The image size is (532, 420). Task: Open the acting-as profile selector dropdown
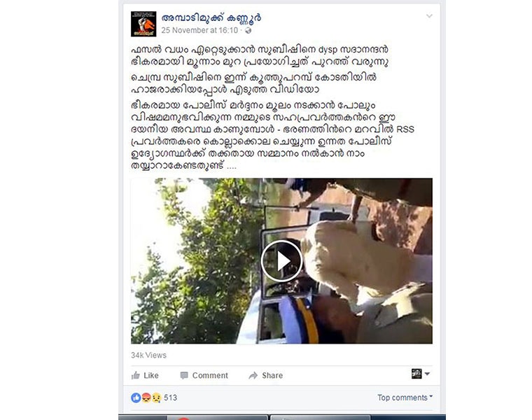click(x=427, y=374)
